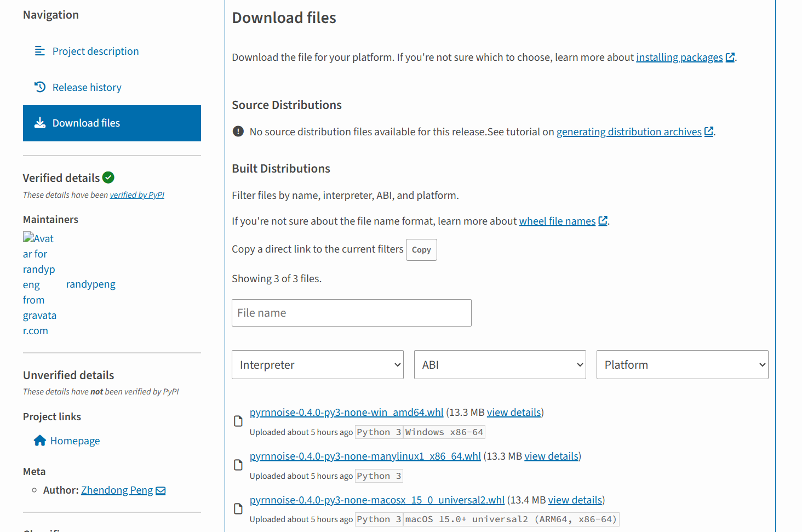Open the Interpreter filter dropdown

(x=318, y=365)
